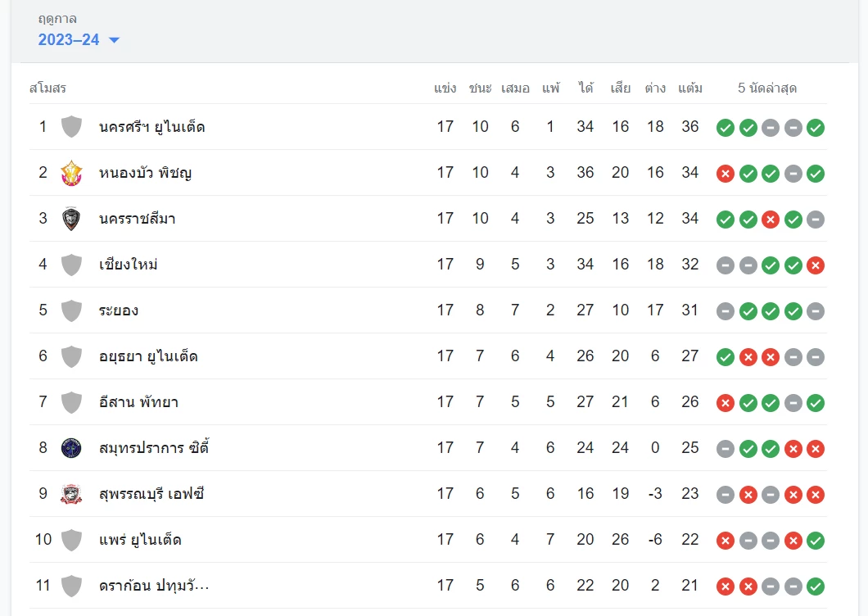Viewport: 868px width, 616px height.
Task: Click the Samut Prakan City club crest
Action: (72, 448)
